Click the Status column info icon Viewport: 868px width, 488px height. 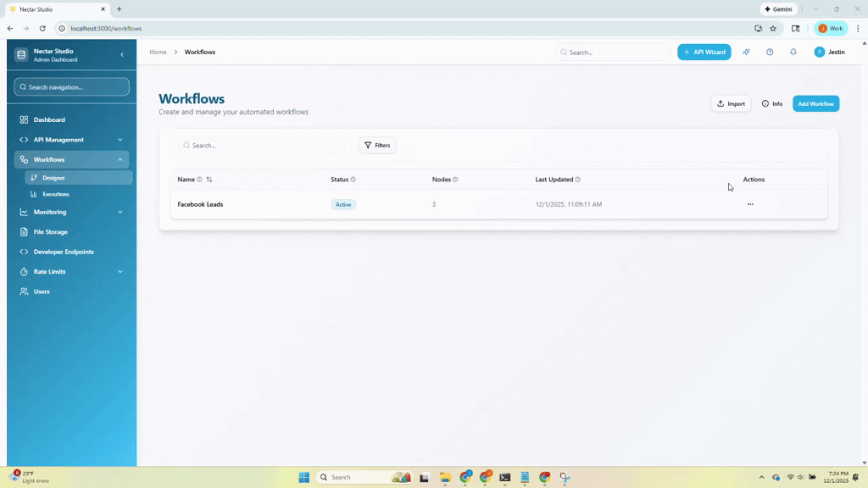(353, 180)
